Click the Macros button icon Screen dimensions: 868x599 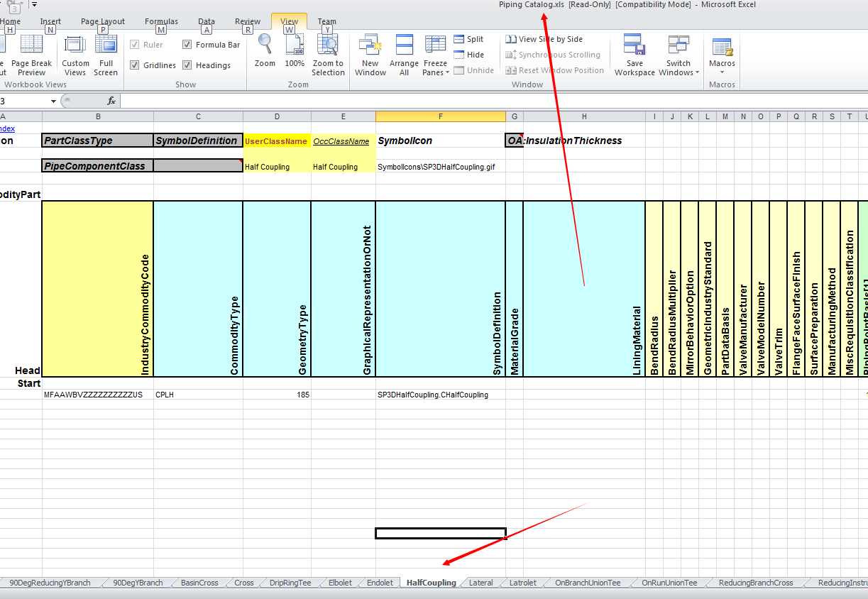pyautogui.click(x=723, y=48)
